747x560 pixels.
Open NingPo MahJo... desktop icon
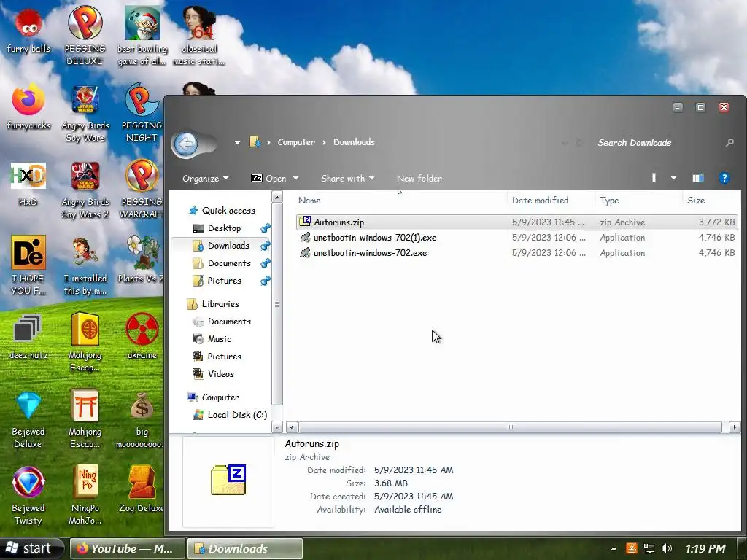point(85,495)
